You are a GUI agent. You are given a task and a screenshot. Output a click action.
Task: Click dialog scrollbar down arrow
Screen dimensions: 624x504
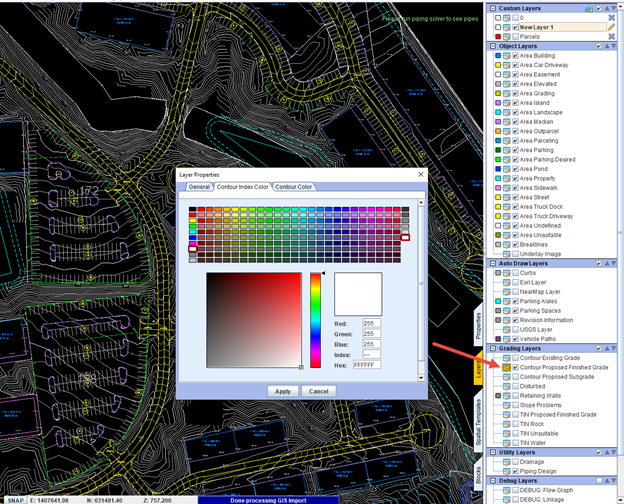coord(421,378)
